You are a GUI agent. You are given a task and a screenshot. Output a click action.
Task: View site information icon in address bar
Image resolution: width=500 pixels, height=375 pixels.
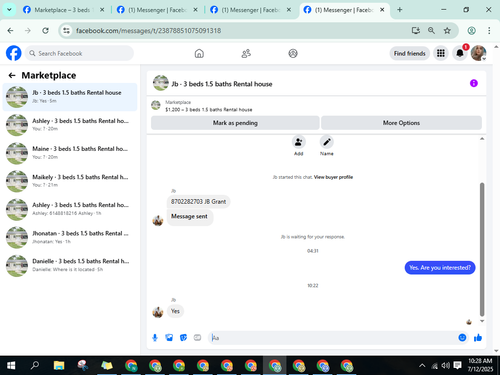click(x=67, y=31)
